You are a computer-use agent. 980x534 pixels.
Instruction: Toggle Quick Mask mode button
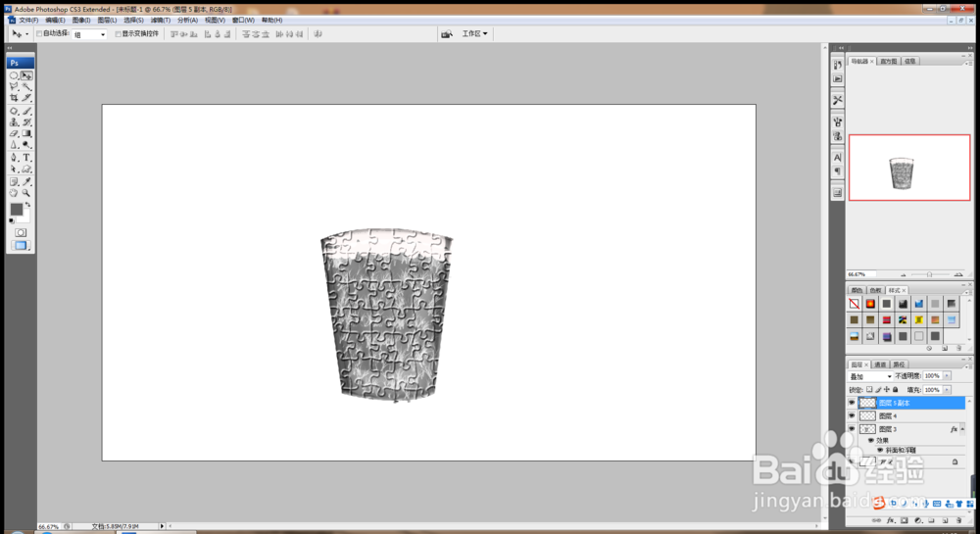point(21,232)
